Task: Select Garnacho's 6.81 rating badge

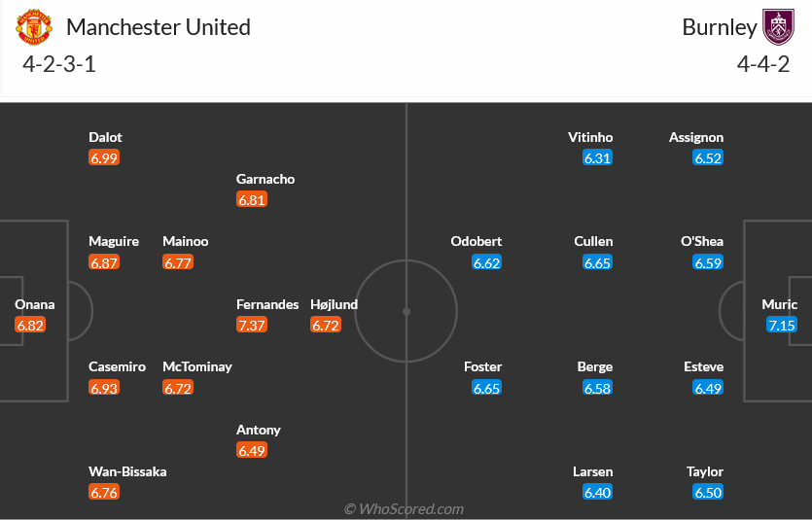Action: tap(252, 199)
